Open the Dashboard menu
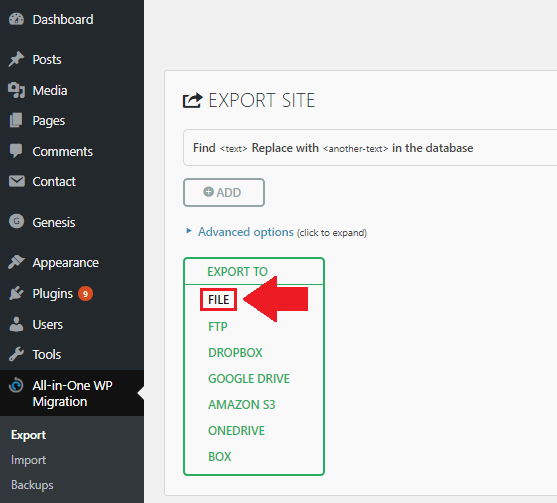Viewport: 557px width, 503px height. 63,20
